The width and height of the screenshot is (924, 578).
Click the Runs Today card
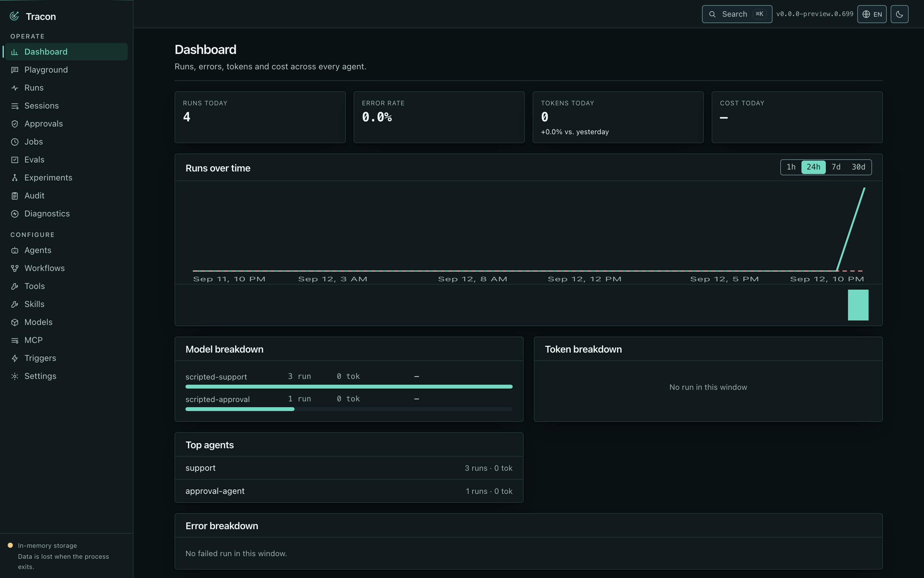(260, 117)
